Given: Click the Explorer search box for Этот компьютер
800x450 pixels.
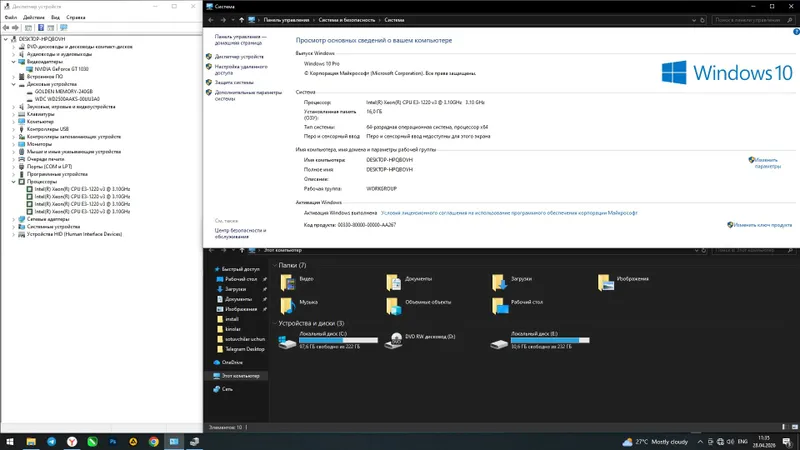Looking at the screenshot, I should [x=753, y=250].
